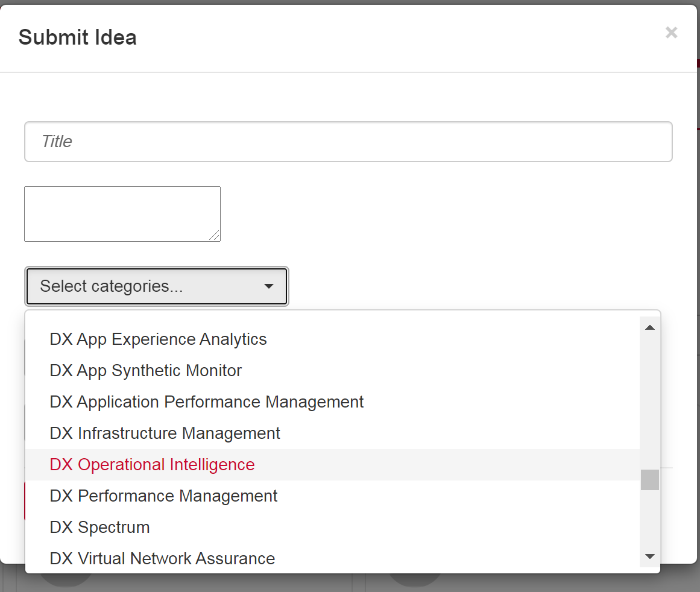Choose DX Virtual Network Assurance

pyautogui.click(x=162, y=559)
